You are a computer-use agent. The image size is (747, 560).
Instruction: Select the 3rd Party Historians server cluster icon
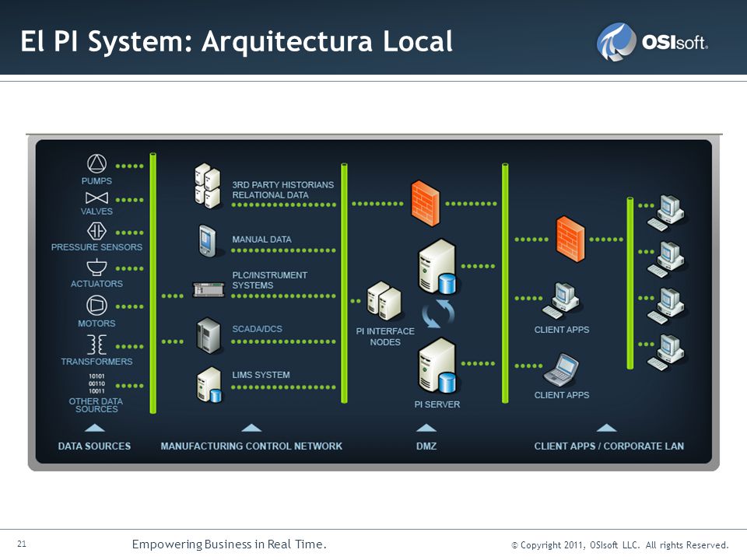[208, 186]
